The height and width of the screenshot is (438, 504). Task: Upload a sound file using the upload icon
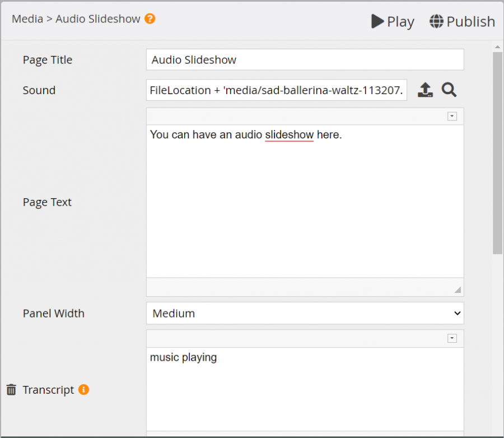425,90
